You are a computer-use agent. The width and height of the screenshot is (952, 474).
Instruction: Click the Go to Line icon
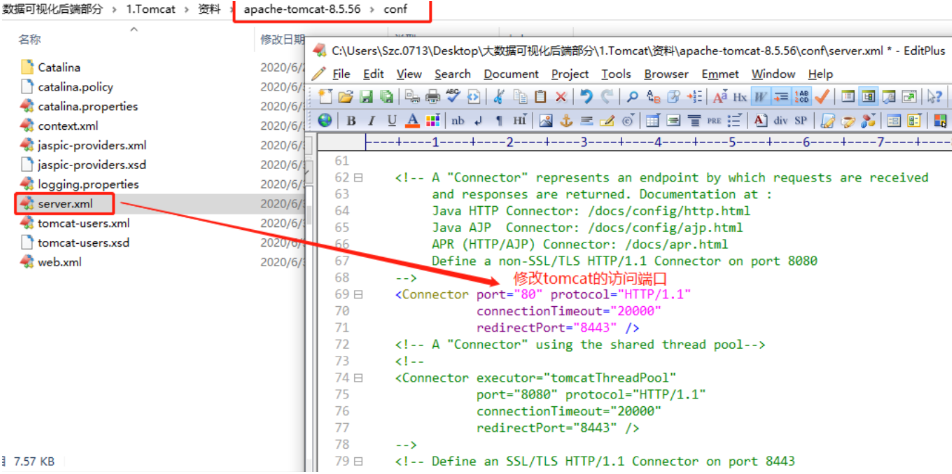[x=695, y=96]
